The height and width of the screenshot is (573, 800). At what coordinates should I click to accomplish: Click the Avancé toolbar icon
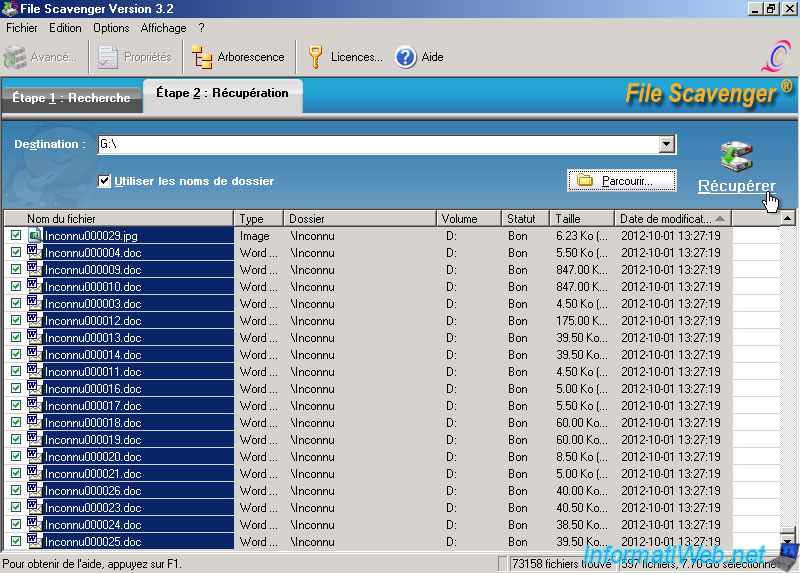(15, 57)
